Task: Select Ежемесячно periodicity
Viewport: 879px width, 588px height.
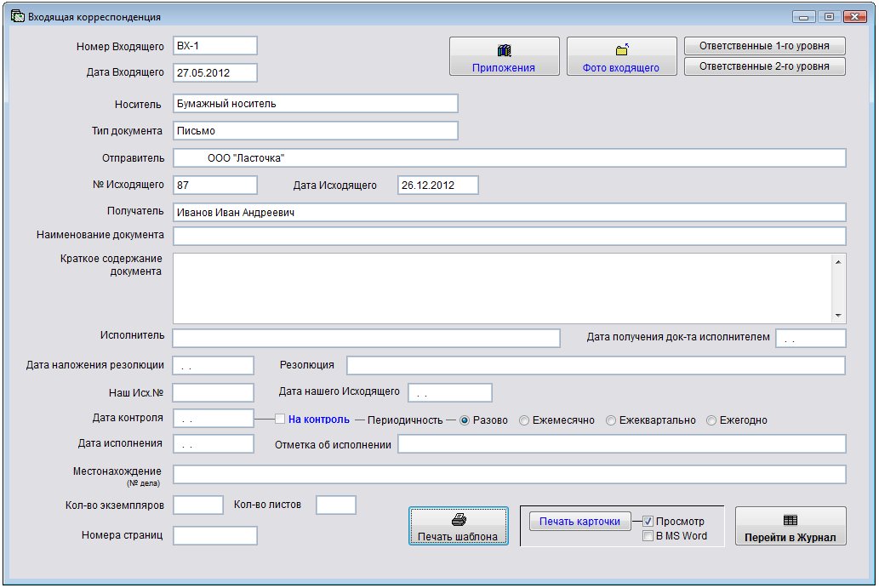Action: (x=524, y=420)
